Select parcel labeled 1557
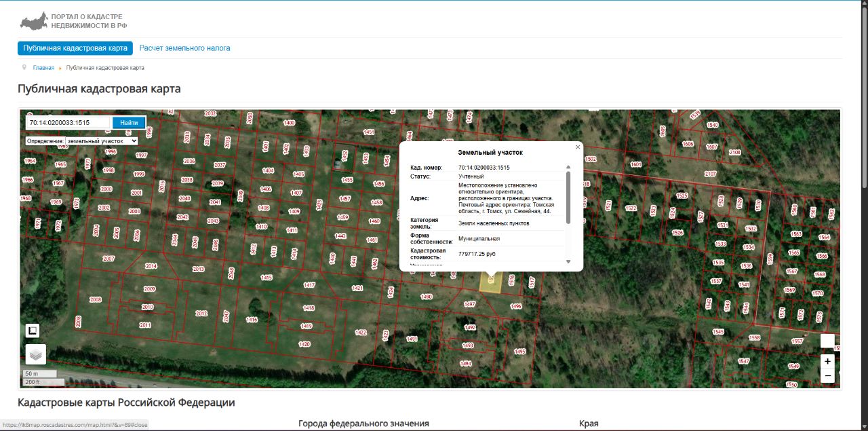 click(x=797, y=341)
